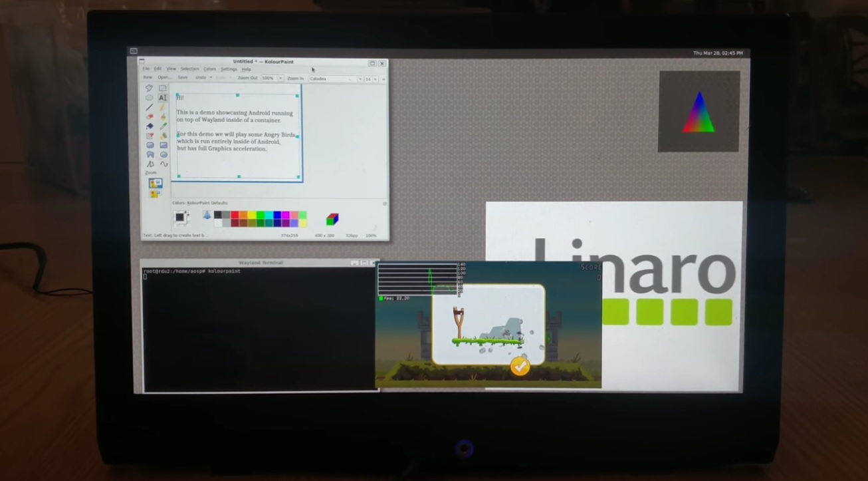868x481 pixels.
Task: Open the Undo history dropdown arrow
Action: (x=211, y=78)
